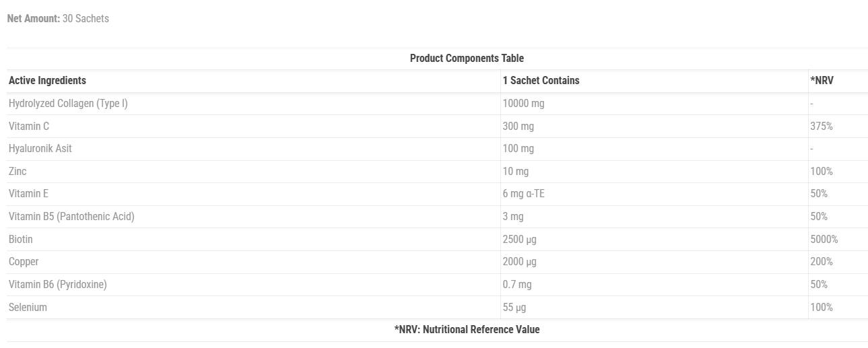Click the Selenium ingredient cell
Viewport: 868px width, 348px height.
click(28, 308)
